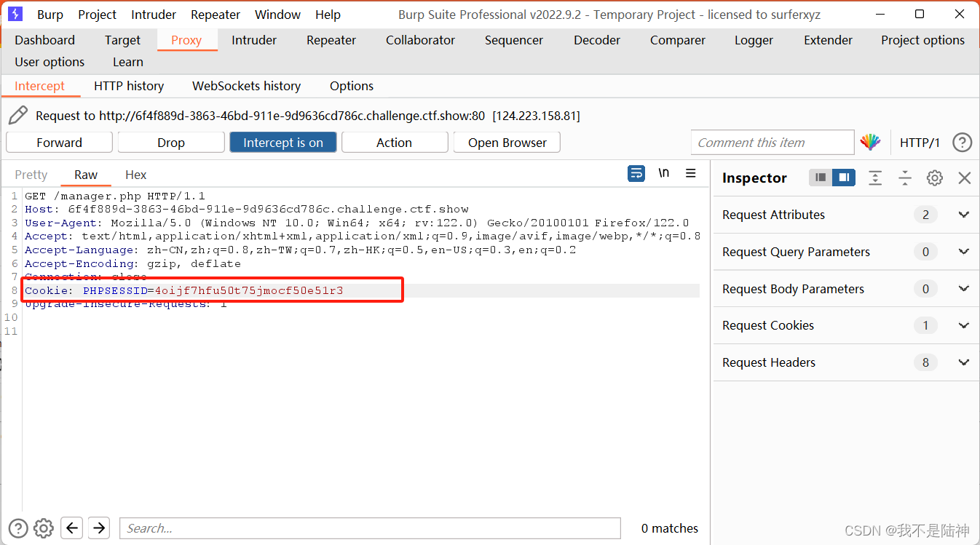This screenshot has width=980, height=545.
Task: Open the Extender tab
Action: point(829,40)
